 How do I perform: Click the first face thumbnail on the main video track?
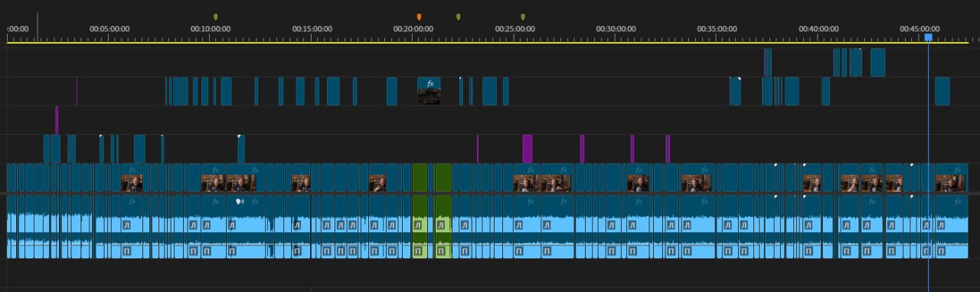(132, 183)
